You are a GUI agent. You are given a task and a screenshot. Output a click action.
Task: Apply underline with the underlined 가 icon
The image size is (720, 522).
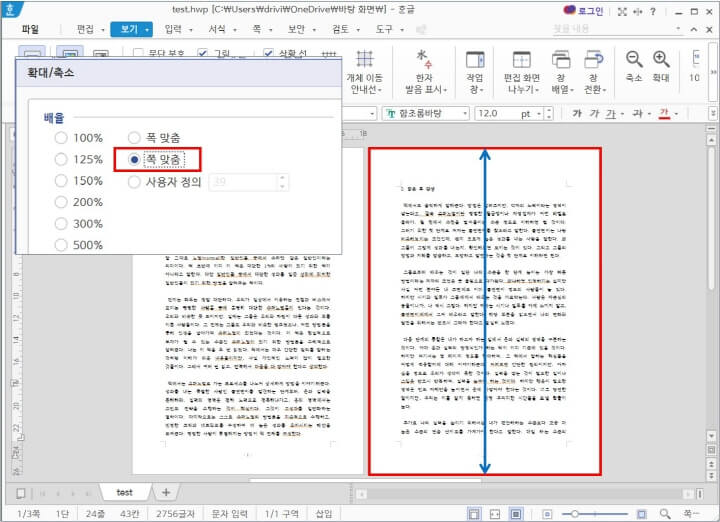click(610, 113)
